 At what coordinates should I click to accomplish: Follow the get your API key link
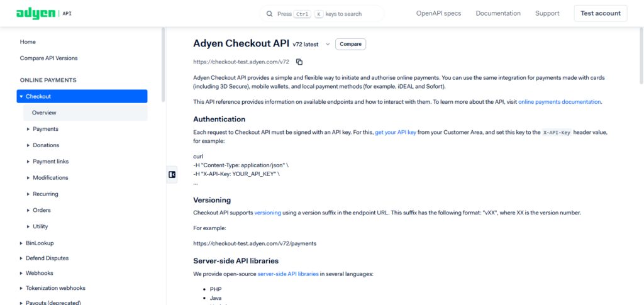point(396,133)
